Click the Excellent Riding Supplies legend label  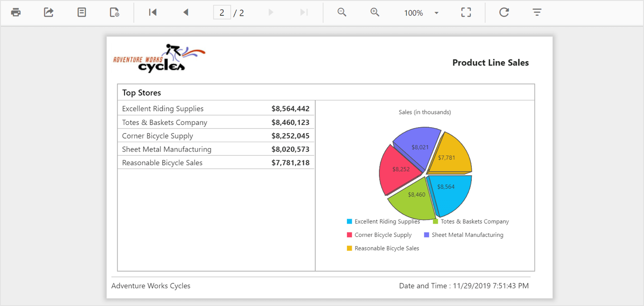point(387,221)
